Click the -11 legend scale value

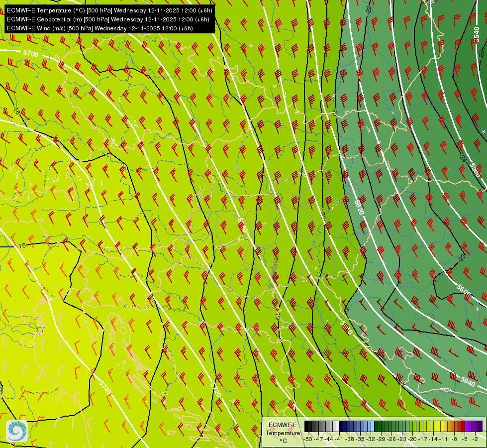tap(443, 440)
